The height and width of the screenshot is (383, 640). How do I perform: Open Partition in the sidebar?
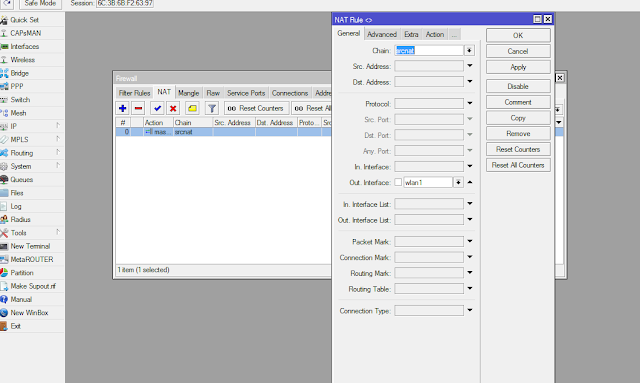coord(22,273)
